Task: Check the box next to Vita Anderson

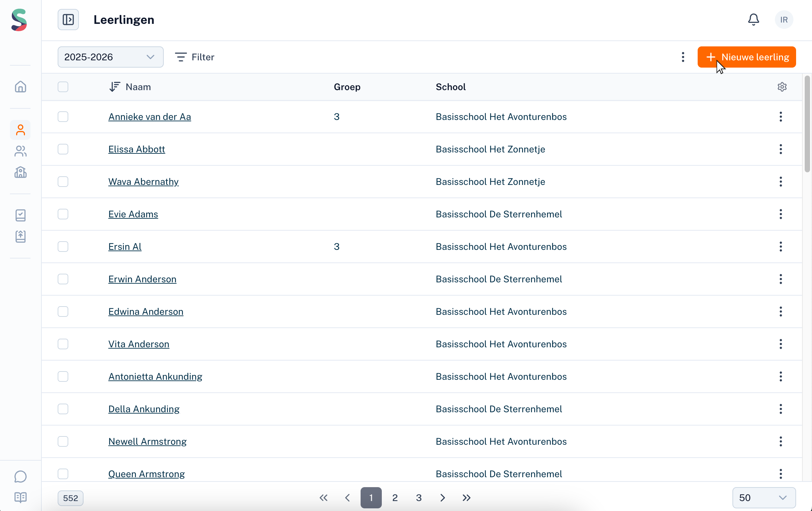Action: click(x=63, y=344)
